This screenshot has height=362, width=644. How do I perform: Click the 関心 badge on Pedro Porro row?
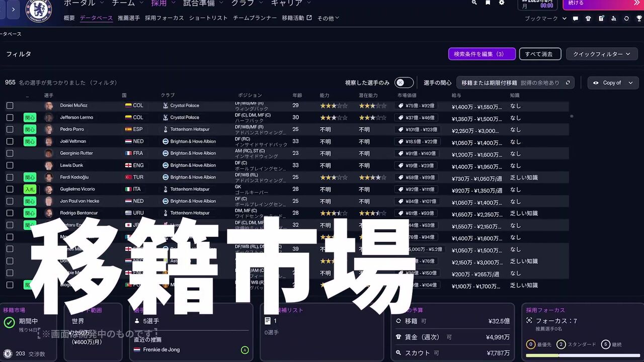pos(30,129)
